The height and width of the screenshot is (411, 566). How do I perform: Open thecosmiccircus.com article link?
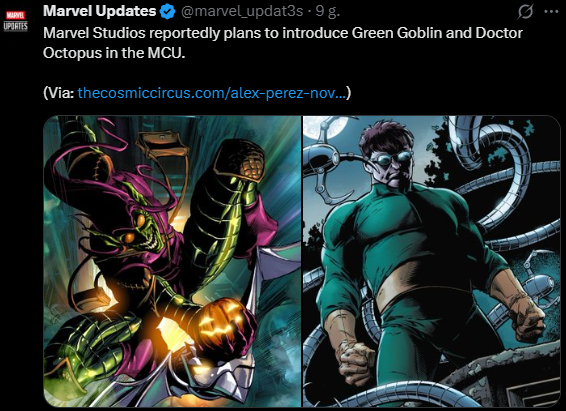pyautogui.click(x=212, y=93)
